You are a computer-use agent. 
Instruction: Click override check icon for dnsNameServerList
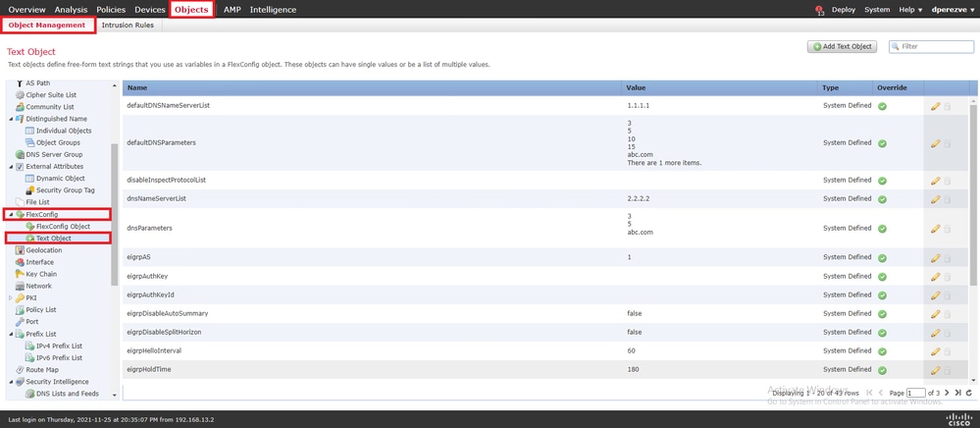882,199
